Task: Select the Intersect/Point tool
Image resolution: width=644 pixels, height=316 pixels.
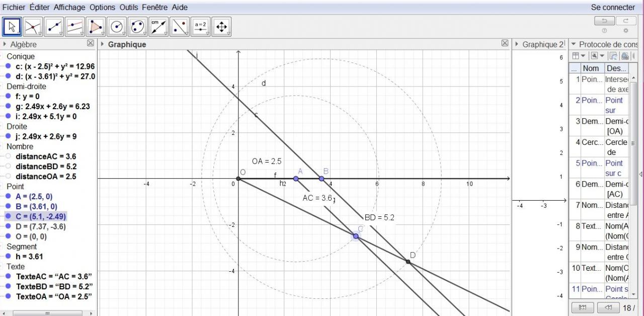Action: (x=33, y=27)
